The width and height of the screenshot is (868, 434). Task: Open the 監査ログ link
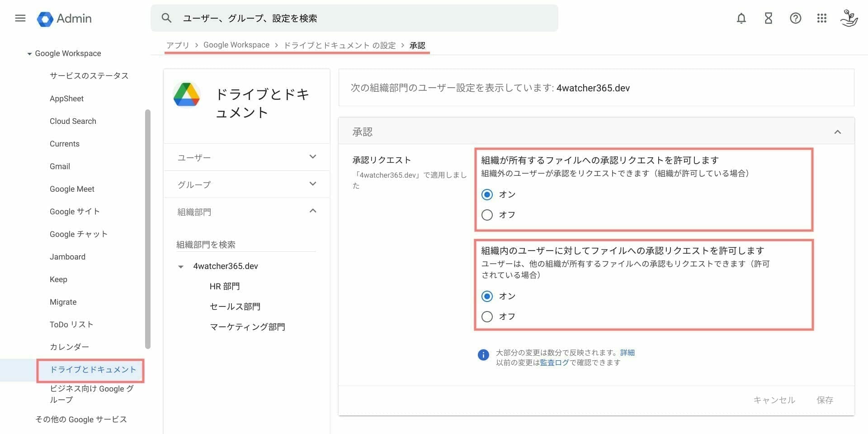(x=555, y=363)
